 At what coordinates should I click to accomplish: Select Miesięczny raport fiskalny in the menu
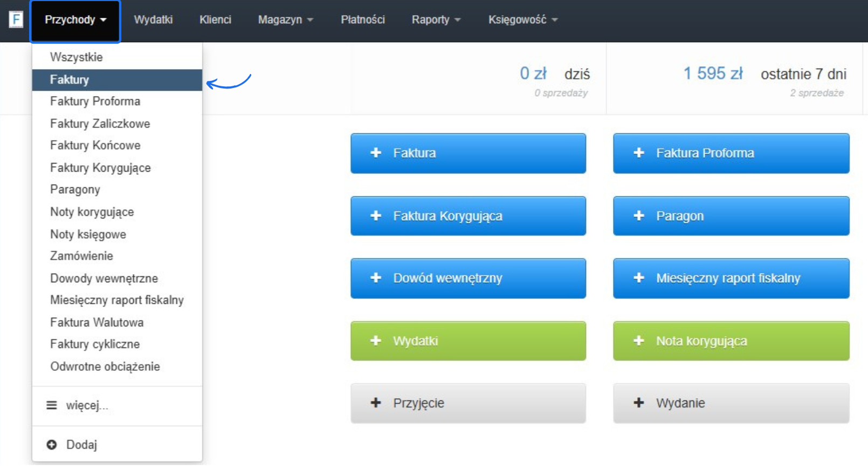[117, 300]
